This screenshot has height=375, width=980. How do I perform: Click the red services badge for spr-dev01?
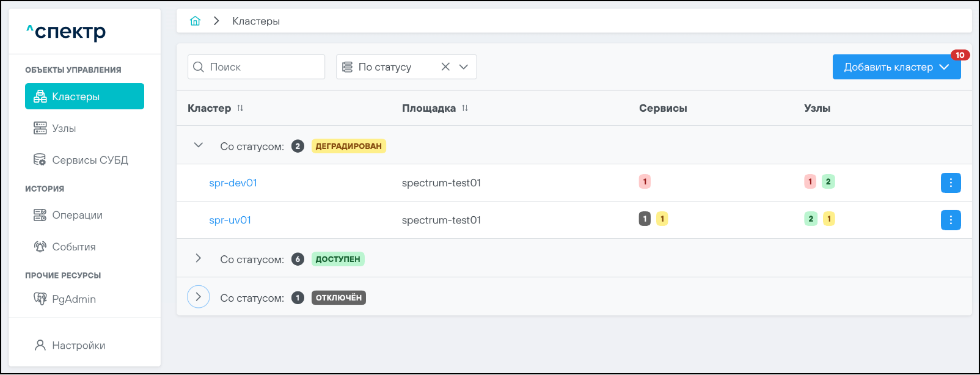pos(645,181)
